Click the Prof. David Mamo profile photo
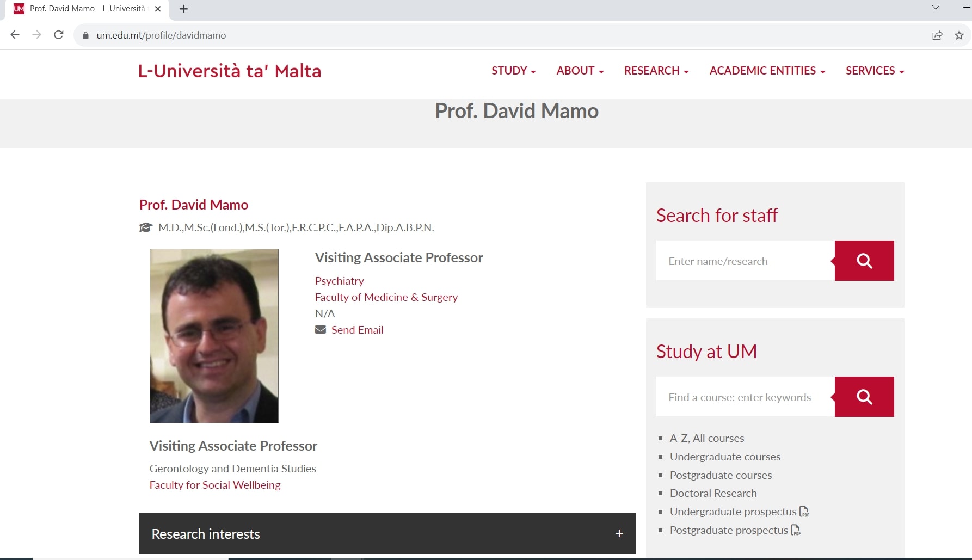The height and width of the screenshot is (560, 972). (x=214, y=336)
